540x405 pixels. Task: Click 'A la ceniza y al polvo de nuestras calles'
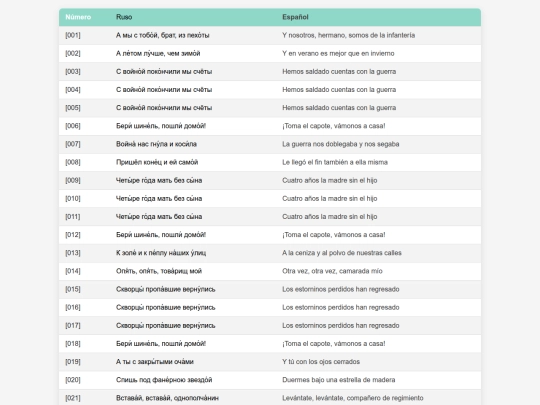point(342,253)
